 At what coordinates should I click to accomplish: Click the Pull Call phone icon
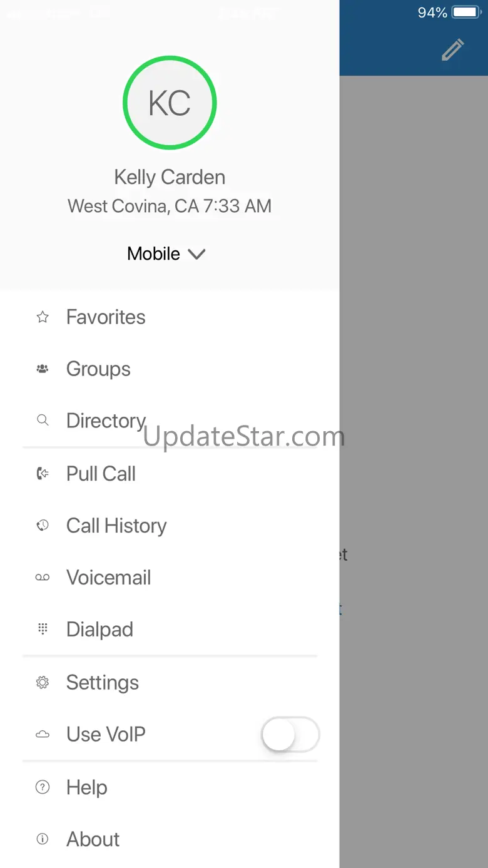point(43,474)
